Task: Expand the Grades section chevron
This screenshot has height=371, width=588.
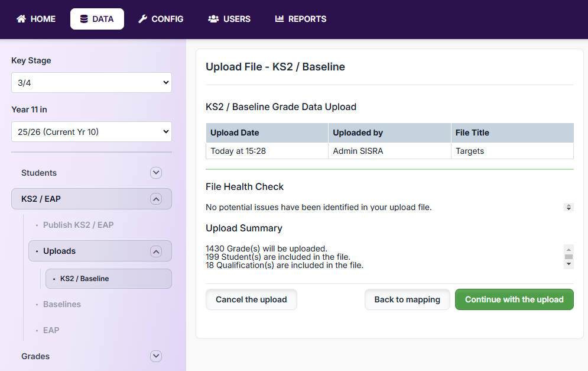Action: (156, 356)
